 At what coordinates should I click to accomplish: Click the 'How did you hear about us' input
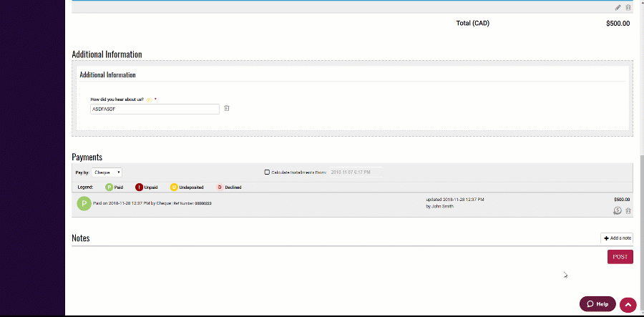click(155, 109)
